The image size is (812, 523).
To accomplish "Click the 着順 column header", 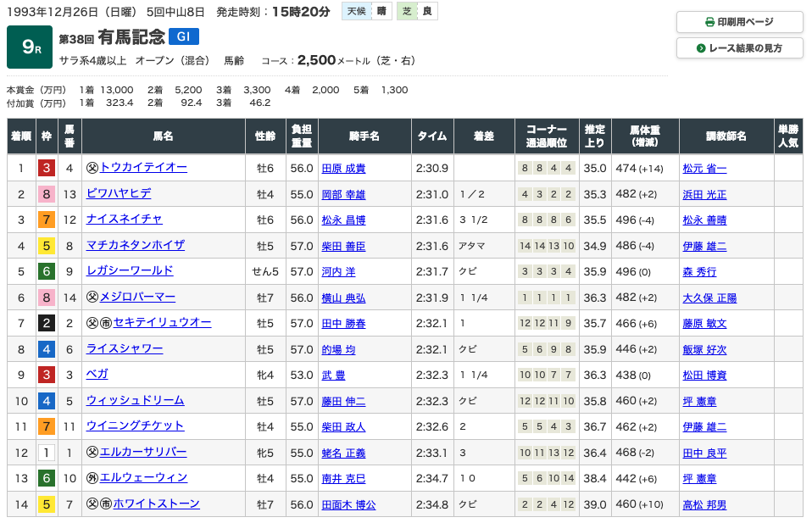I will pyautogui.click(x=21, y=136).
